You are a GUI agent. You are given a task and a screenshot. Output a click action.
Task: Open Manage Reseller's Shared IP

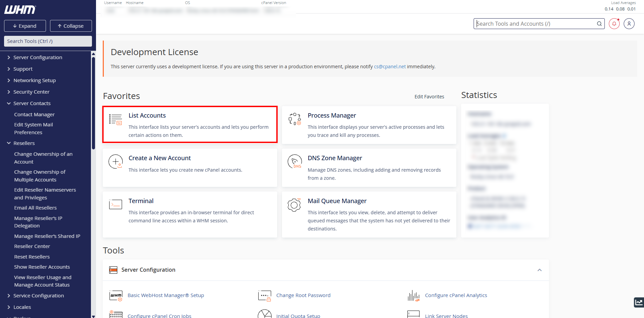coord(47,236)
